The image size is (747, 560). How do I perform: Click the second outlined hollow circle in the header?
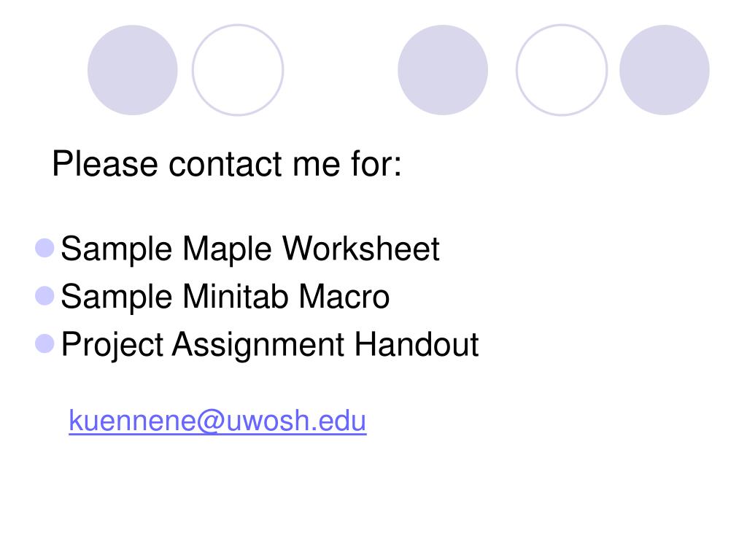562,70
